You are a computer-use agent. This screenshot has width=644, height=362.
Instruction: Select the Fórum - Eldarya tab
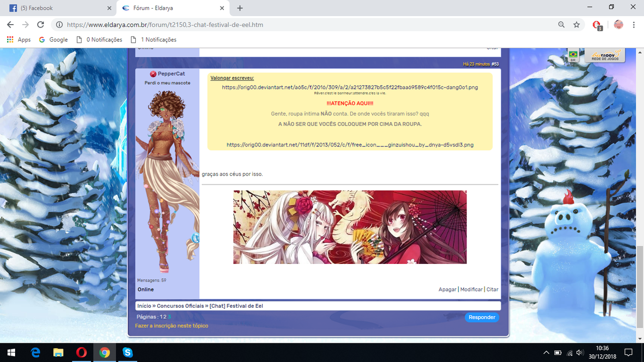coord(174,8)
